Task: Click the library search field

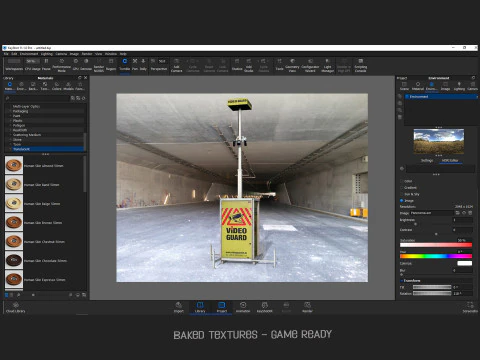Action: pyautogui.click(x=38, y=98)
